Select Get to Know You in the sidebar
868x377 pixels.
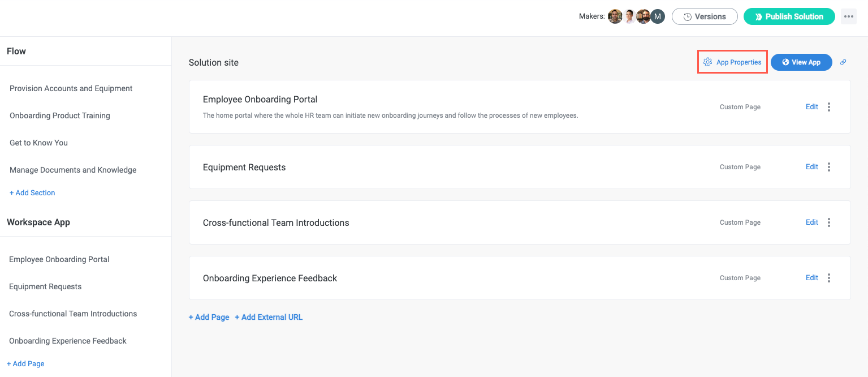pos(38,143)
